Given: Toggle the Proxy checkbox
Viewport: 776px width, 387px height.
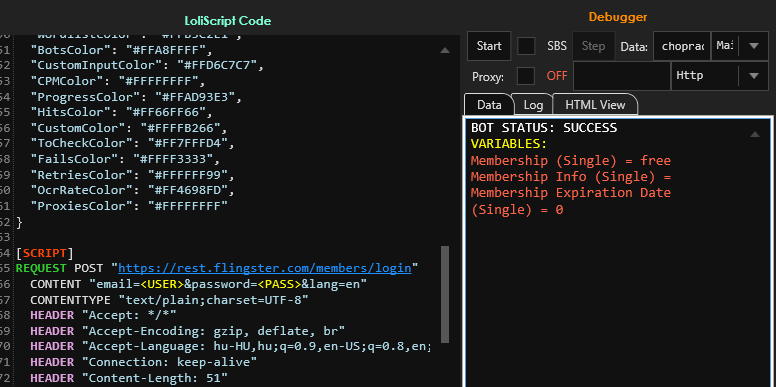Looking at the screenshot, I should tap(526, 76).
